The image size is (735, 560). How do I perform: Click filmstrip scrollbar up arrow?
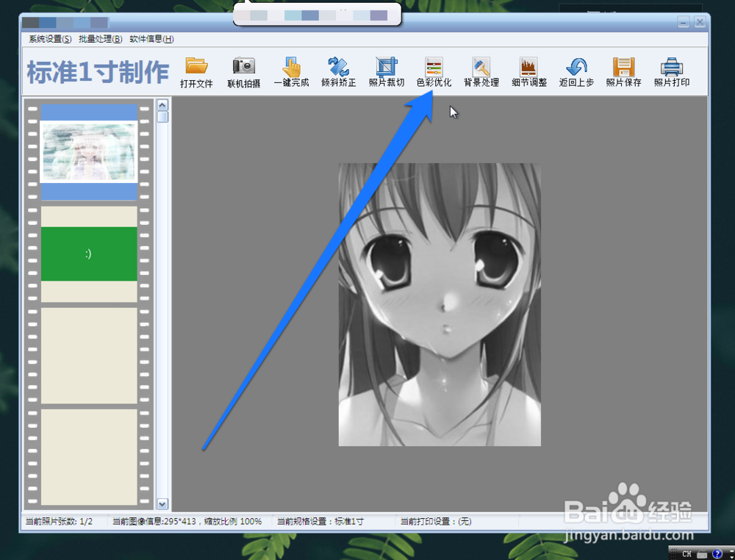pos(162,105)
